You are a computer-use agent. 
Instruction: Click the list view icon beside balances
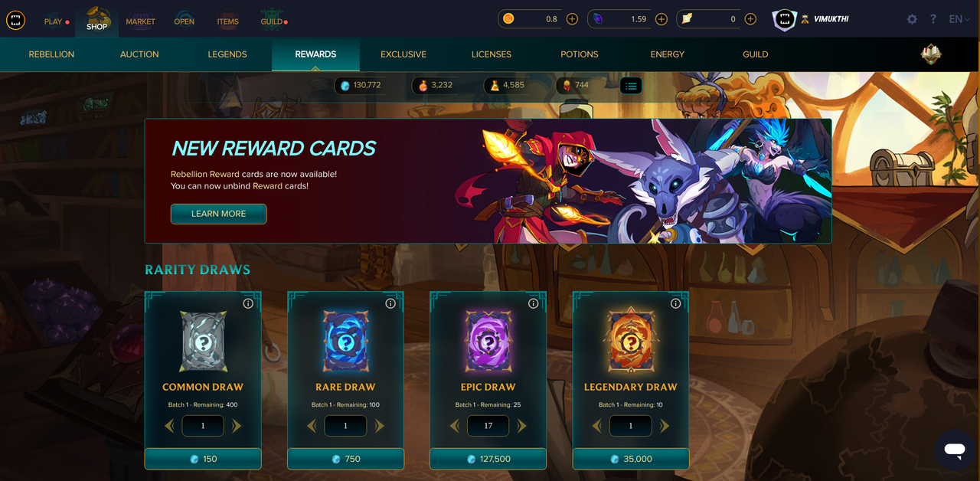click(631, 86)
